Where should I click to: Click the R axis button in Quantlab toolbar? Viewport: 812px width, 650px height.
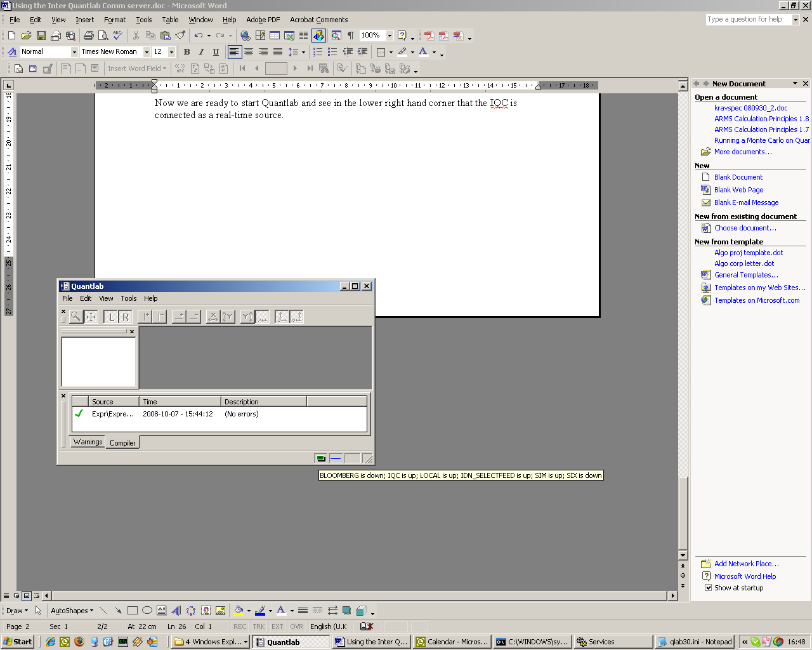pos(126,317)
